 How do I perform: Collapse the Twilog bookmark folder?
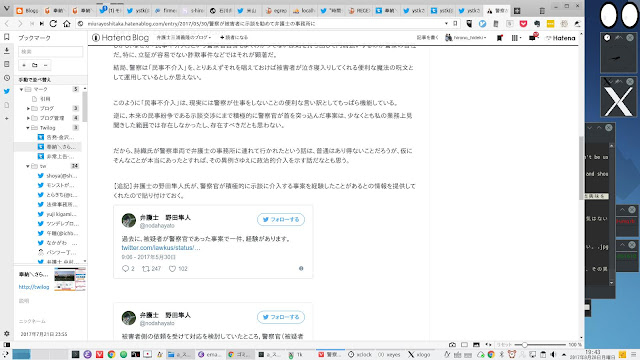(x=28, y=127)
